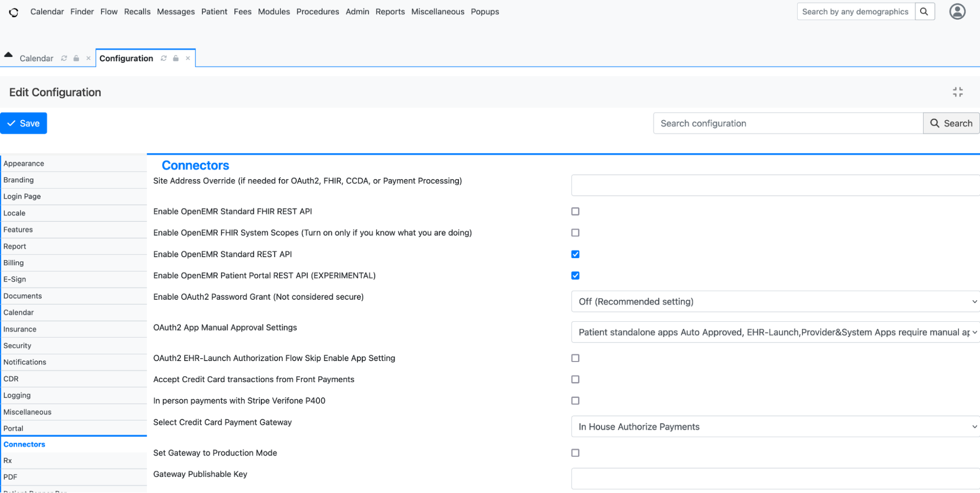Open the Messages menu
The height and width of the screenshot is (493, 980).
pyautogui.click(x=176, y=12)
